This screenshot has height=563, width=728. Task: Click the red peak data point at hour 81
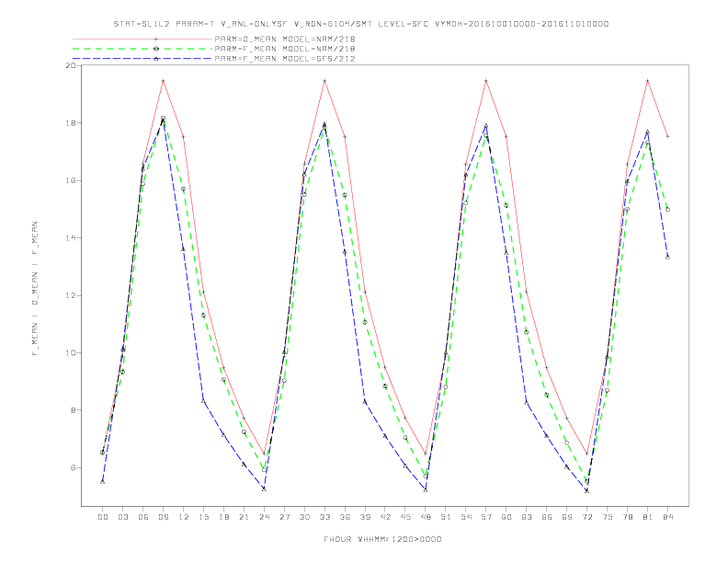[648, 81]
